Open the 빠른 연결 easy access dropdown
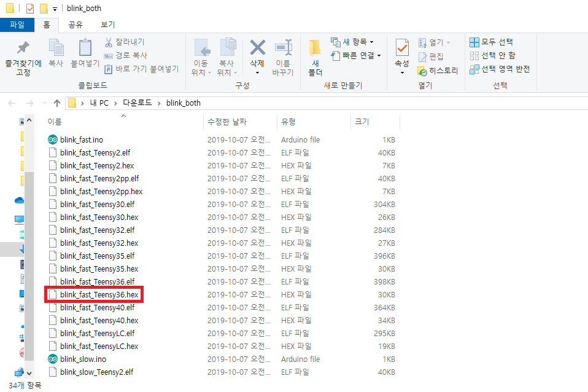The image size is (588, 392). point(356,55)
